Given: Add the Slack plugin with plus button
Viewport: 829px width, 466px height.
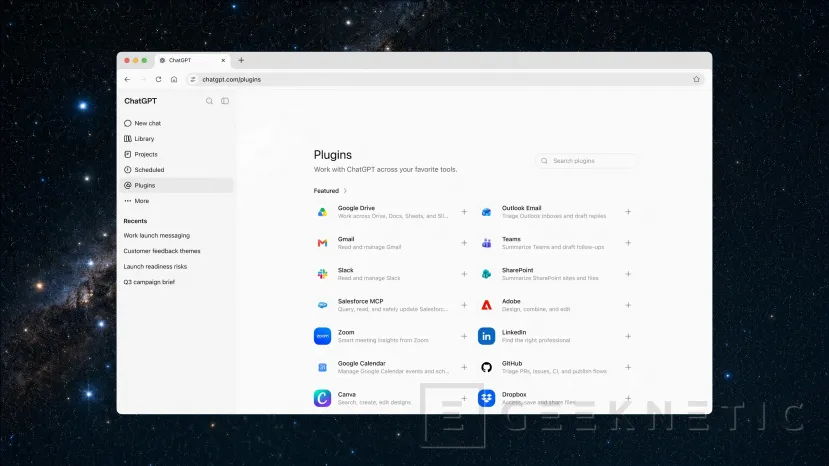Looking at the screenshot, I should tap(464, 274).
